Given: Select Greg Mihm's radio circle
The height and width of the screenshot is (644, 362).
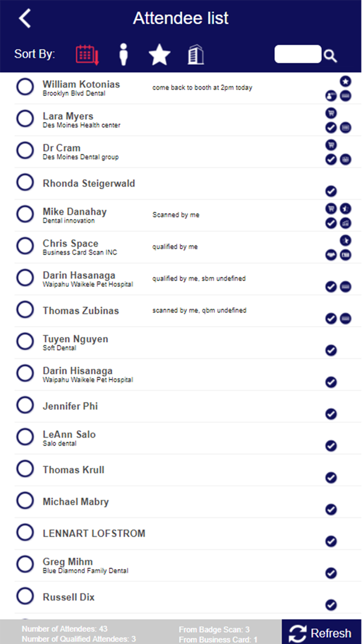Looking at the screenshot, I should (25, 564).
